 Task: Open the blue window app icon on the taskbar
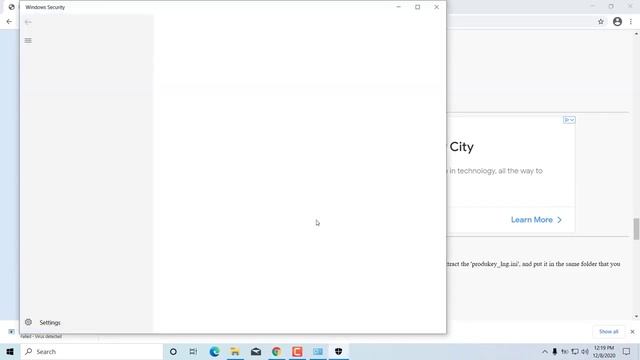tap(318, 351)
